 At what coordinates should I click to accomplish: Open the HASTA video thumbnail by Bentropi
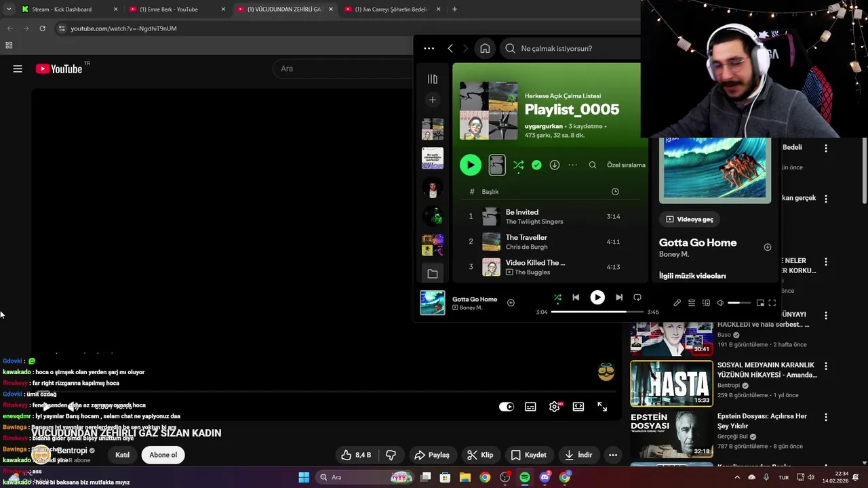point(671,384)
